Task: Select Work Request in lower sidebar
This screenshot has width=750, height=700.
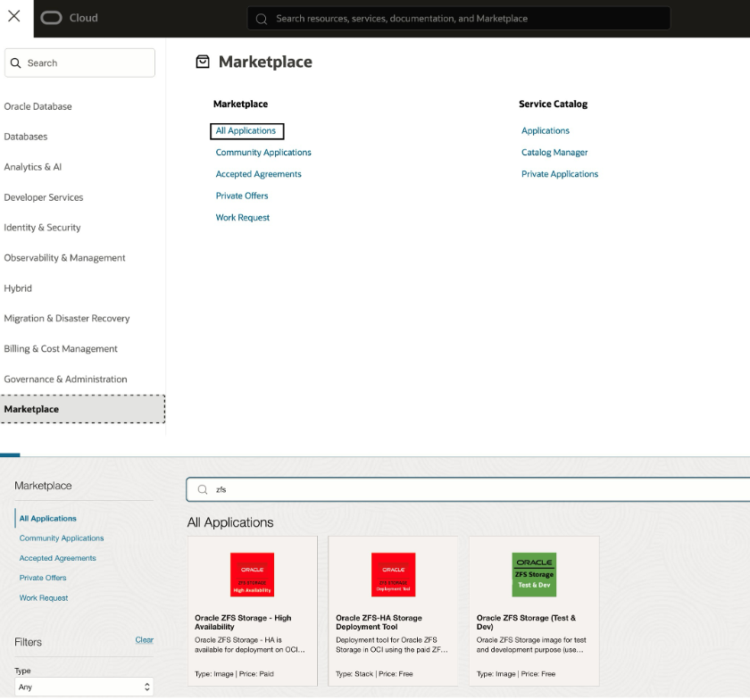Action: [44, 598]
